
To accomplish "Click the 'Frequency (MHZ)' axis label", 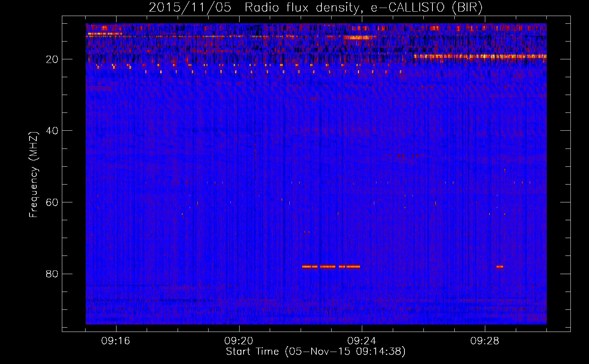I will click(x=33, y=175).
